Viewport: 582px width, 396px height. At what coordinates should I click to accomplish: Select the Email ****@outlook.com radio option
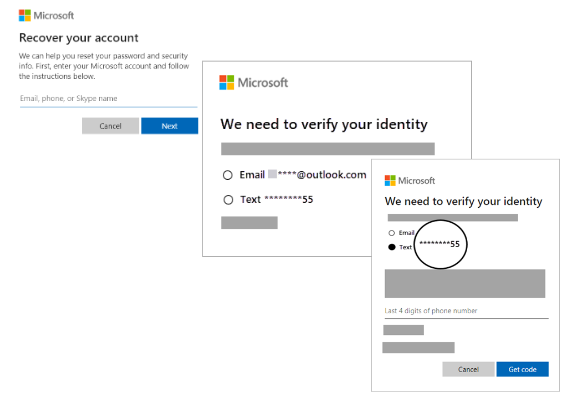(228, 175)
